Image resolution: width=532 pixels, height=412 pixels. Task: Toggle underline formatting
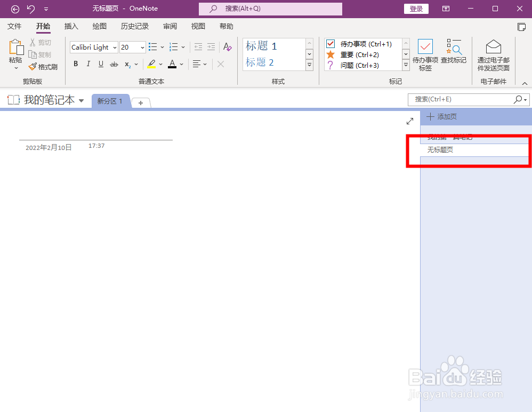click(101, 64)
